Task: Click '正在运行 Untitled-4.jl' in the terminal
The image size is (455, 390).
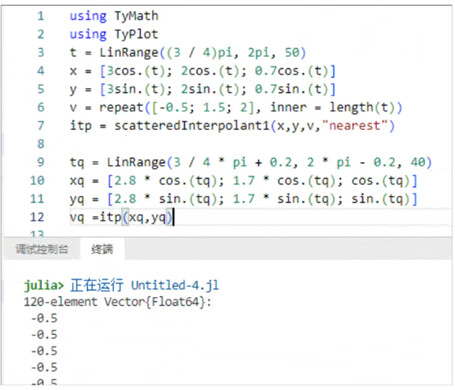Action: point(145,286)
